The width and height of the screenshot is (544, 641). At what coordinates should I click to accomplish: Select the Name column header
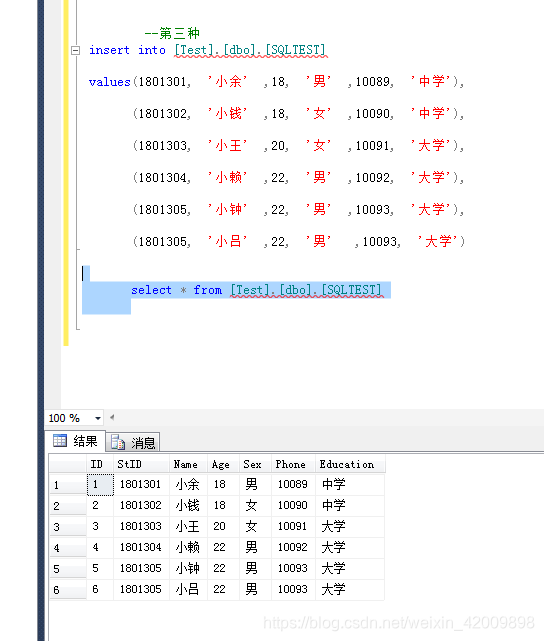pyautogui.click(x=188, y=464)
